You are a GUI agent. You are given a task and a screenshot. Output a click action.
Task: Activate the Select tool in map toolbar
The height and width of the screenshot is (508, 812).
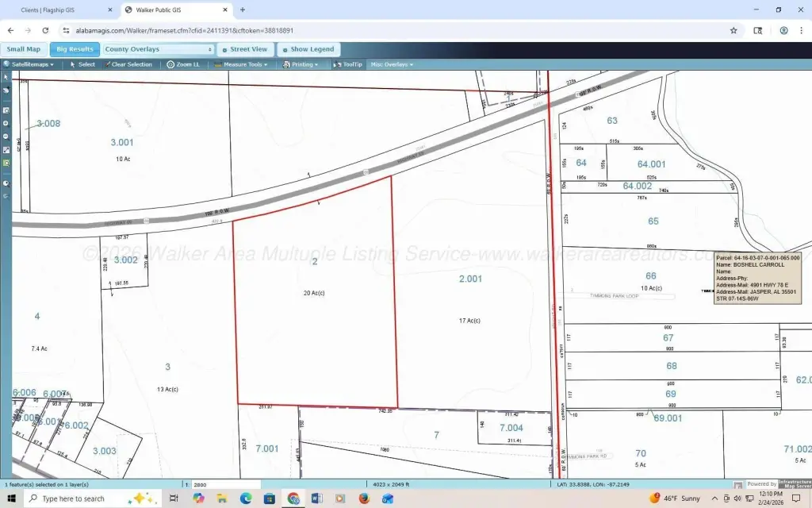[x=82, y=64]
